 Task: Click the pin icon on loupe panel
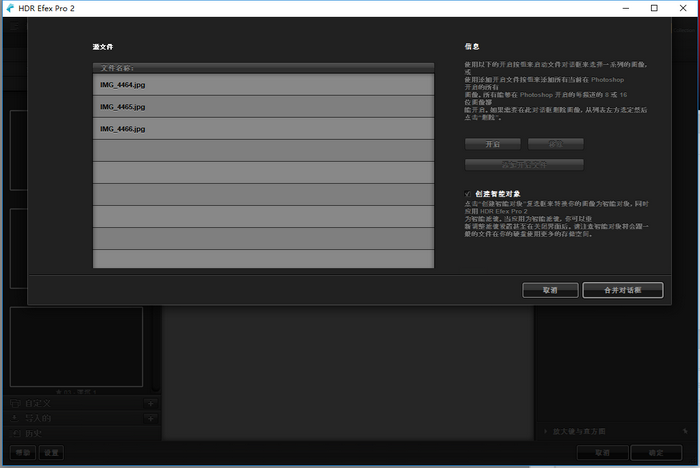[685, 431]
